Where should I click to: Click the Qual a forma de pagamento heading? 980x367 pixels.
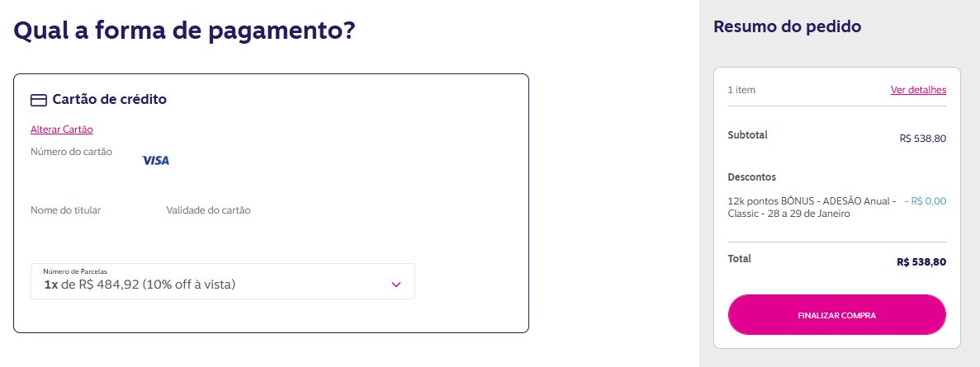click(x=184, y=31)
